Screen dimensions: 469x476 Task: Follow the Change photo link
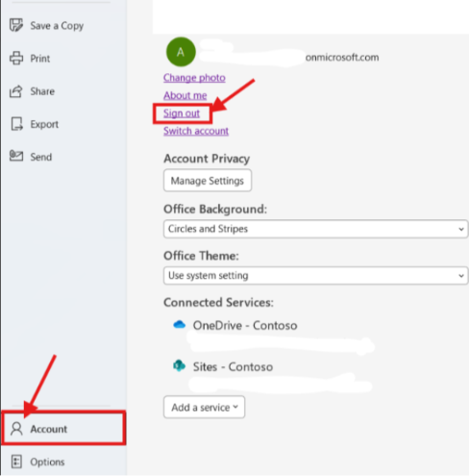coord(194,78)
